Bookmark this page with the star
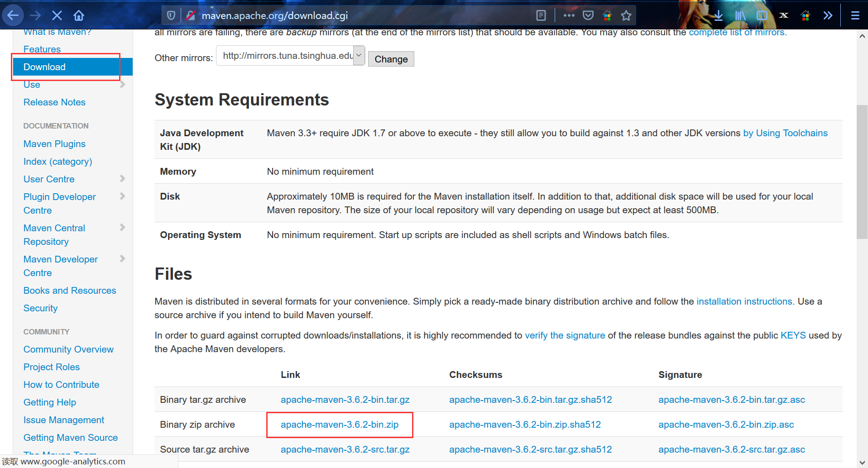This screenshot has width=868, height=468. coord(626,15)
